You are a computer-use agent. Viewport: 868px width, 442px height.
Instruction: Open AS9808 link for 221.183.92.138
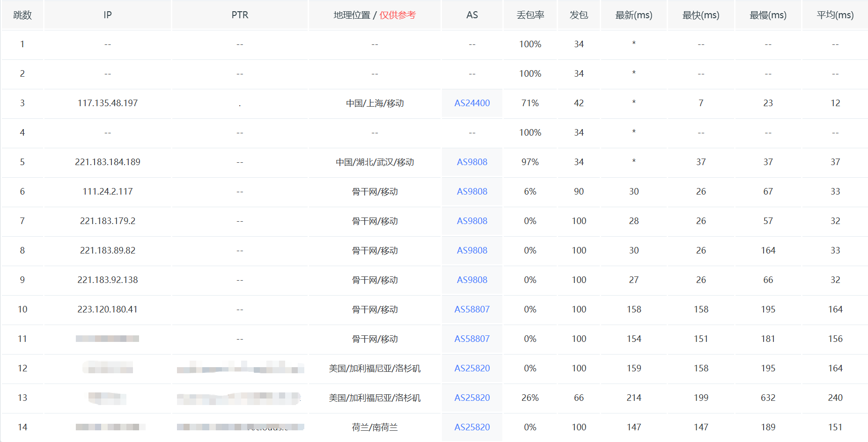coord(472,280)
